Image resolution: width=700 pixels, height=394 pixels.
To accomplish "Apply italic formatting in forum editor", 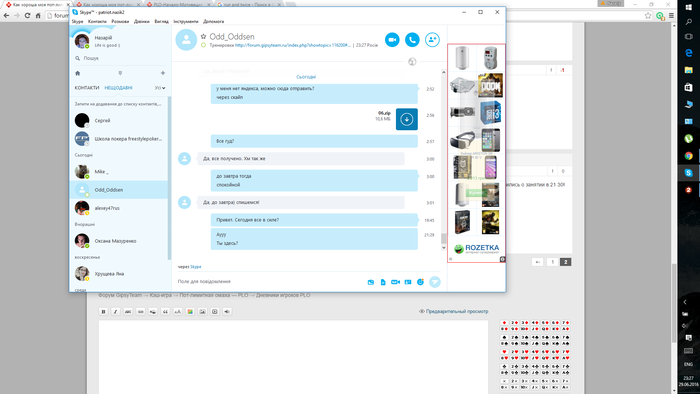I will coord(116,311).
